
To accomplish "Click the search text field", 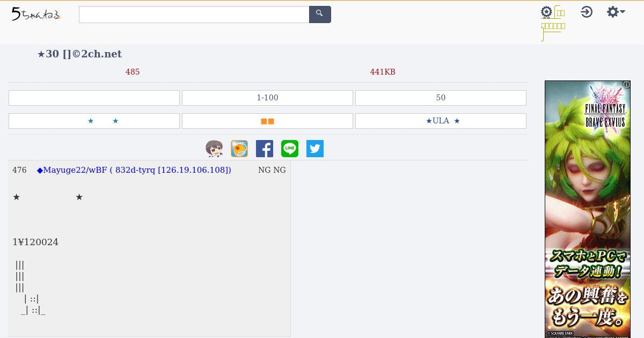I will click(194, 14).
